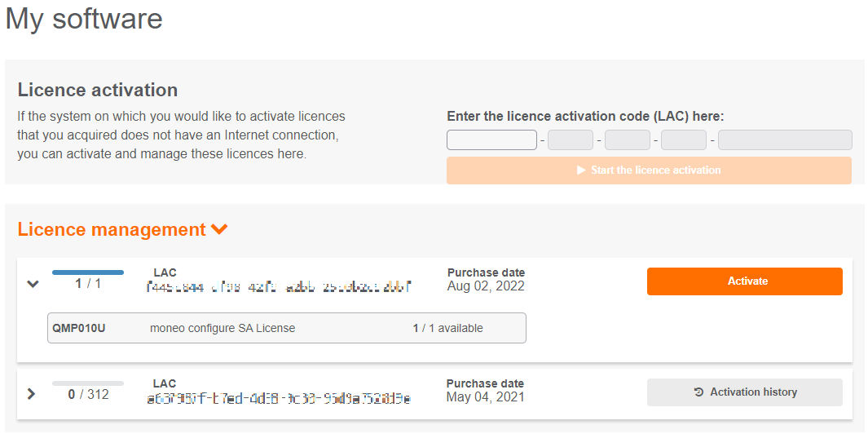Focus the first LAC code input field
This screenshot has height=434, width=868.
491,140
